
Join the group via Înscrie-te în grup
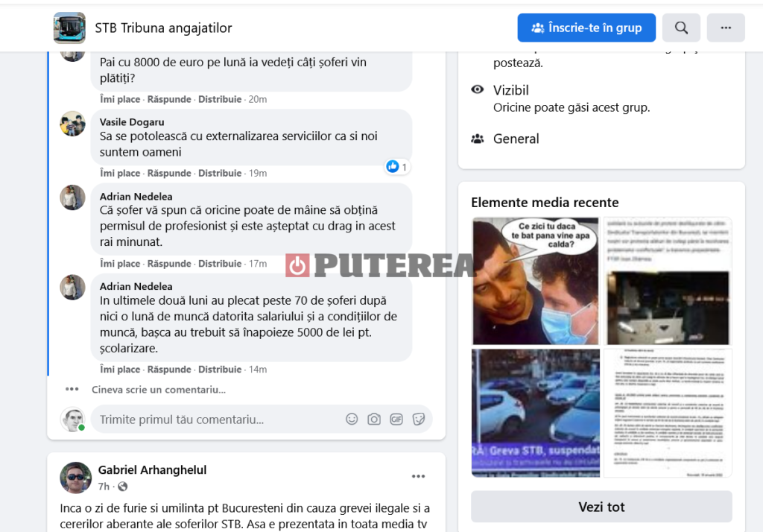click(586, 28)
